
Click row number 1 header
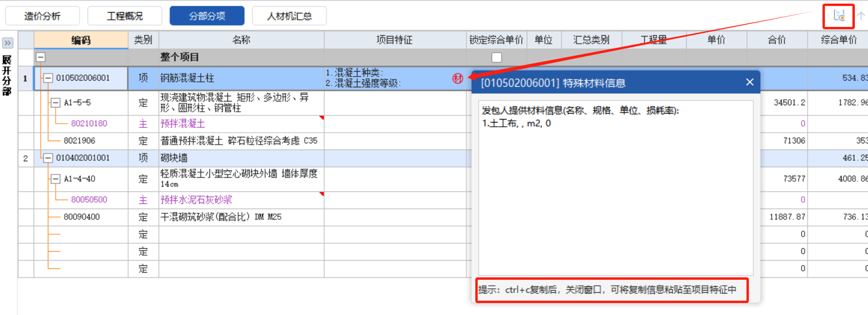(26, 78)
